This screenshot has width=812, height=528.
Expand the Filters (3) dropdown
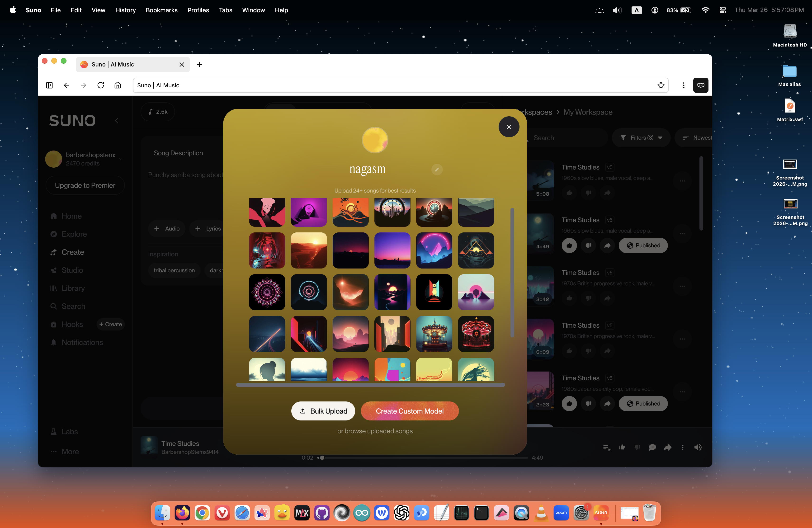(641, 138)
